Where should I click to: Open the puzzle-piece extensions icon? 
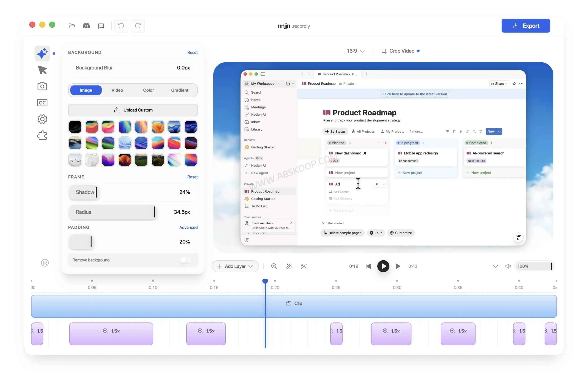pyautogui.click(x=42, y=135)
